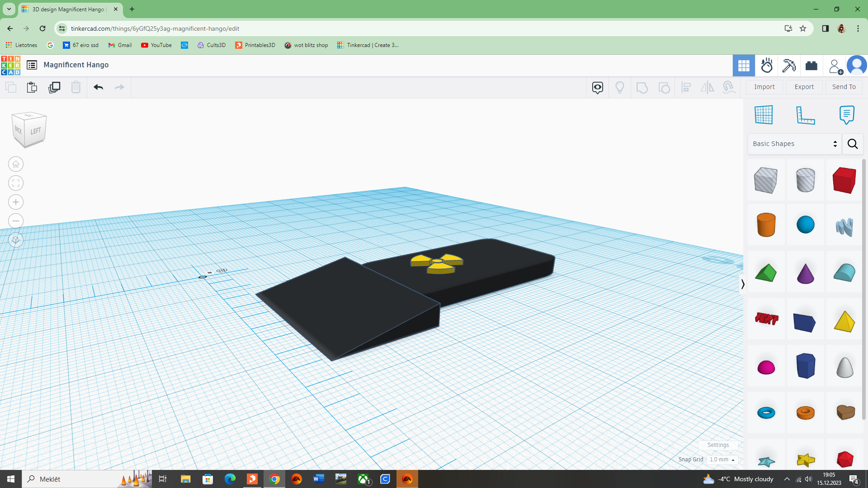This screenshot has width=868, height=488.
Task: Zoom in with the plus icon
Action: (16, 202)
